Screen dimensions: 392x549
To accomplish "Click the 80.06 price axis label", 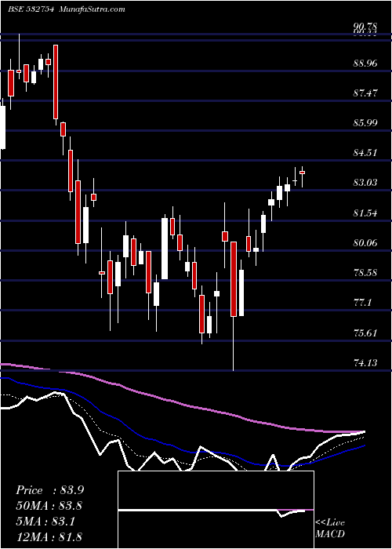I will pyautogui.click(x=365, y=242).
